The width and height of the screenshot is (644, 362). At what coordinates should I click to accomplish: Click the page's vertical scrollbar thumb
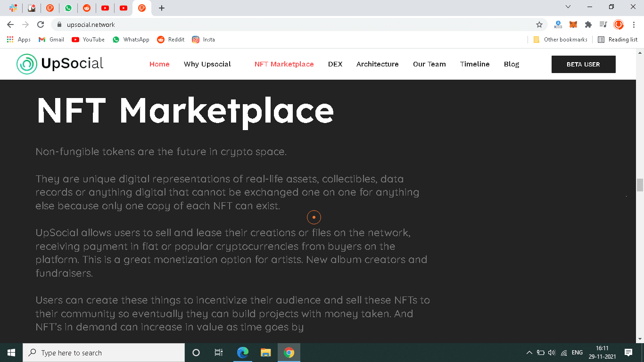click(x=640, y=185)
